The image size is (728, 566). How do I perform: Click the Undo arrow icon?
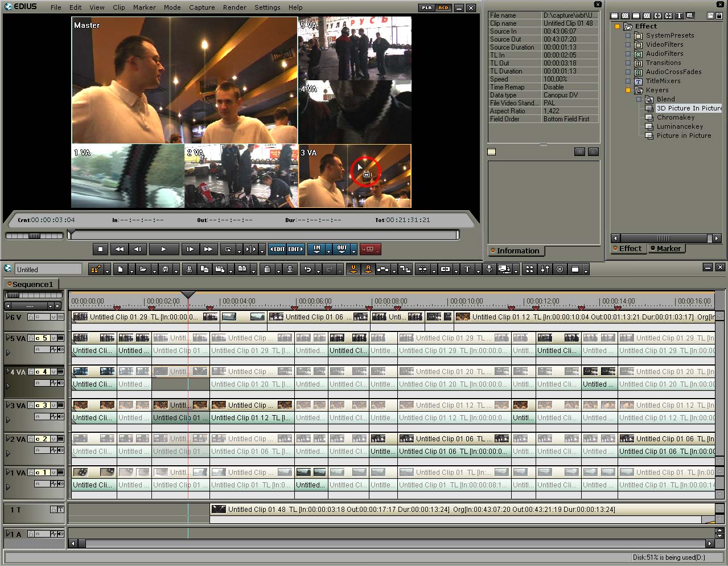tap(308, 269)
